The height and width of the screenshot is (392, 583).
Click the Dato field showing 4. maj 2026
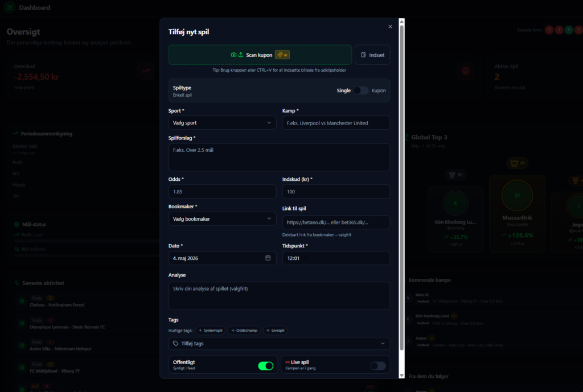tap(222, 258)
